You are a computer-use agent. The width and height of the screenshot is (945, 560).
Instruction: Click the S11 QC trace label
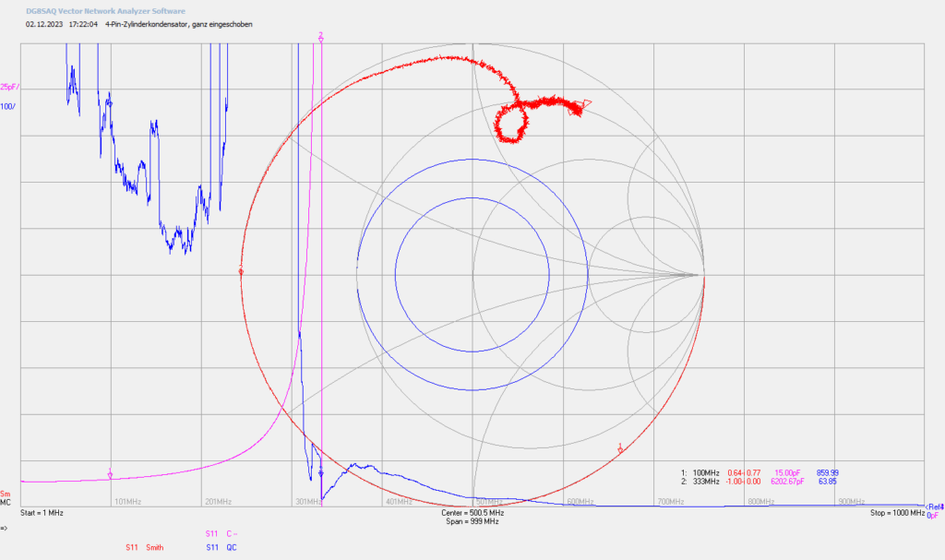(221, 547)
